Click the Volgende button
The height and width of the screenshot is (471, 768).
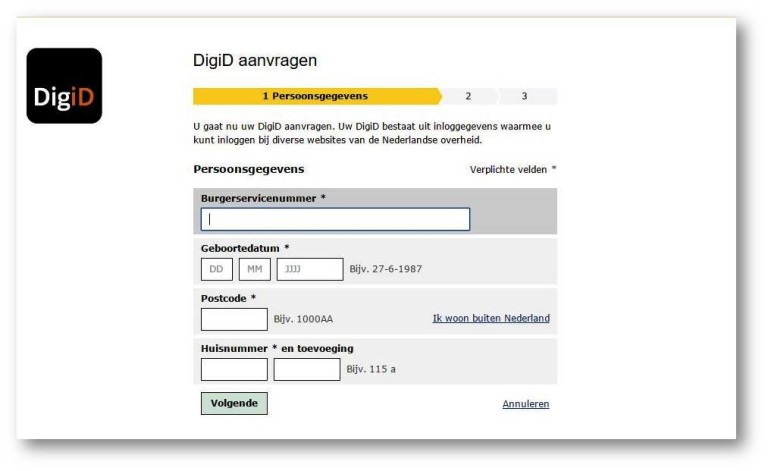pos(234,403)
